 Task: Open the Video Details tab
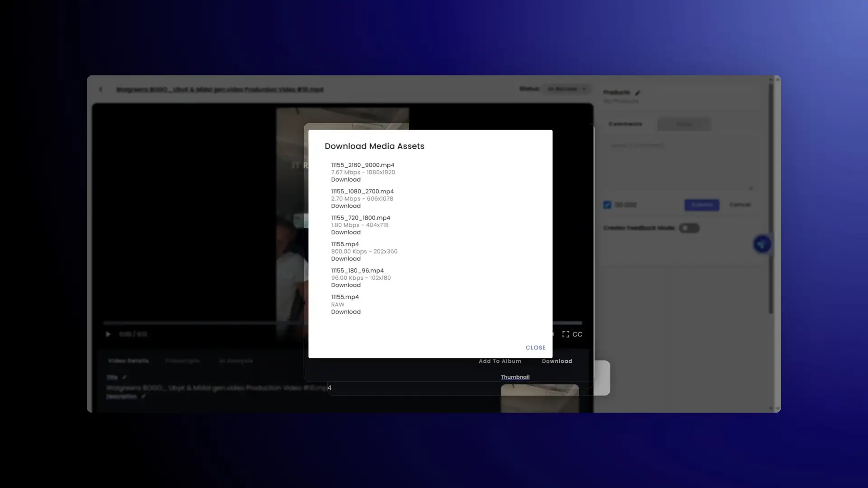128,361
